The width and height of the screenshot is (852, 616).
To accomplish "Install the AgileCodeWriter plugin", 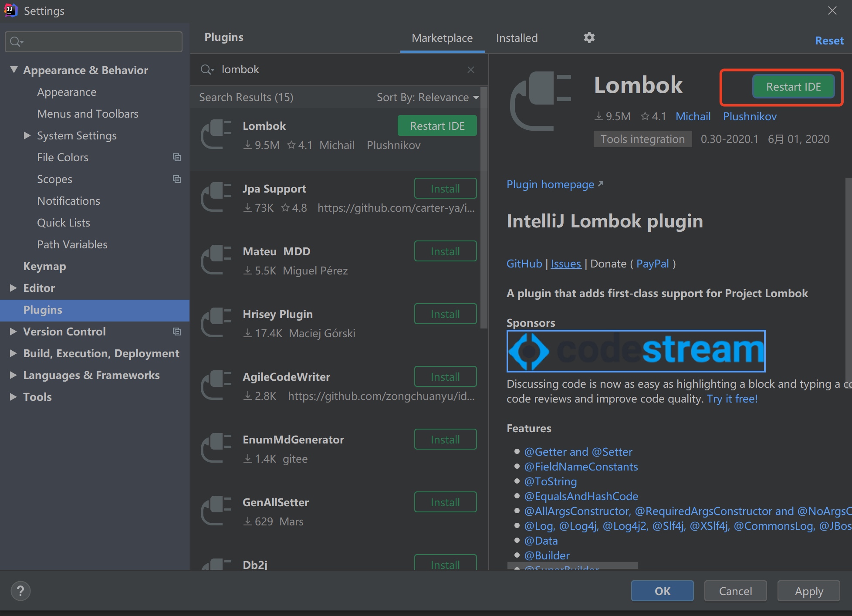I will (x=445, y=377).
